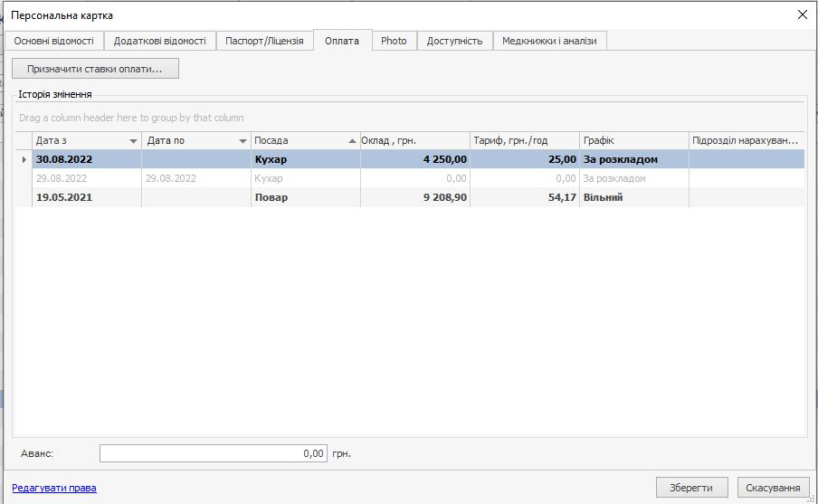Switch to Додаткові відомості tab
This screenshot has width=818, height=504.
coord(159,41)
